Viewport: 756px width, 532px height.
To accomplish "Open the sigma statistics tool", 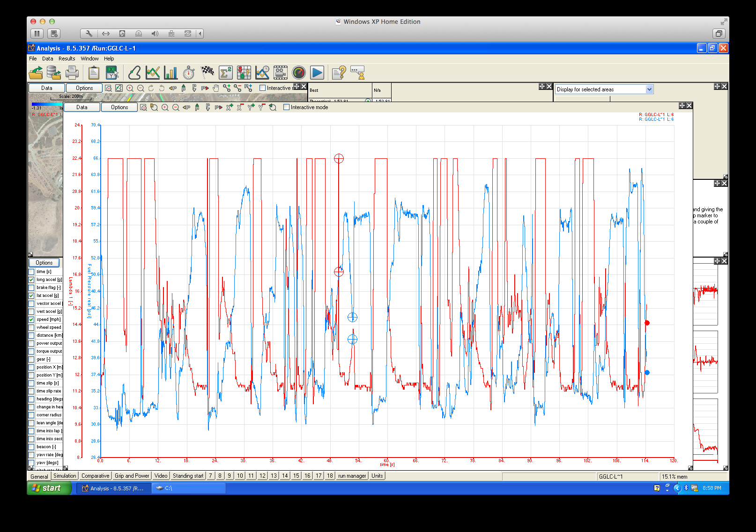I will click(x=226, y=73).
